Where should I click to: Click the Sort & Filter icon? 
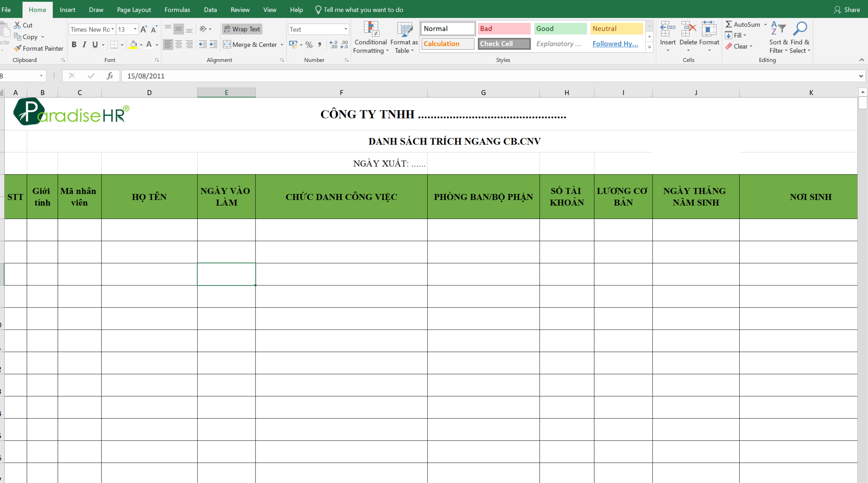point(778,29)
